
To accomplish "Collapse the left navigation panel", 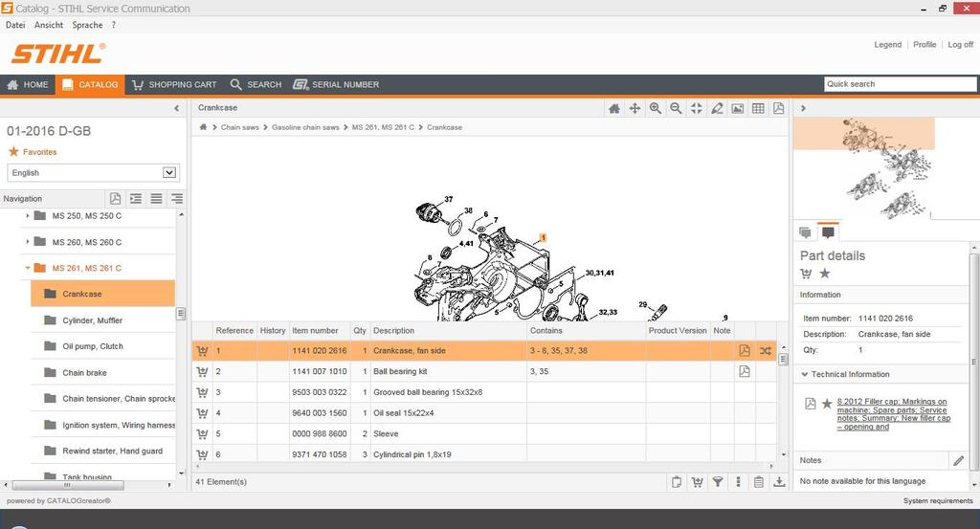I will click(176, 108).
